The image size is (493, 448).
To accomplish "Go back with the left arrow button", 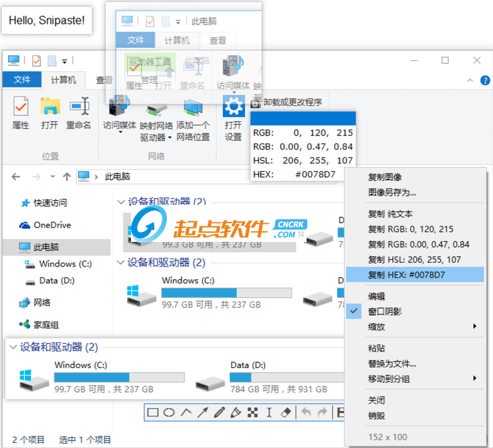I will click(x=16, y=177).
